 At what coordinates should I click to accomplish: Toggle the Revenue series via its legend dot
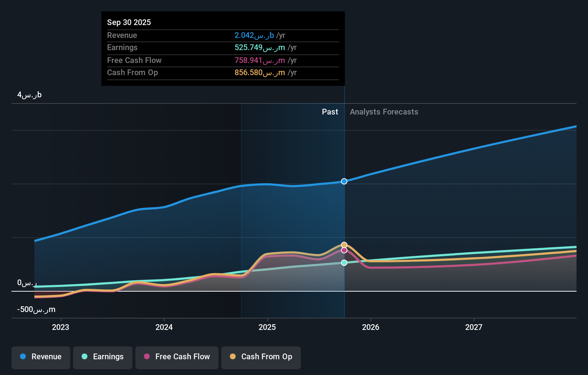[23, 357]
